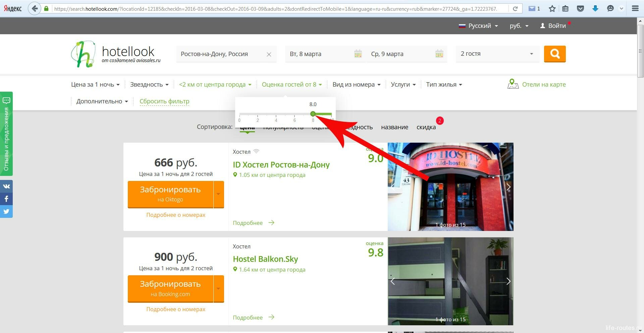Book Hostel Balkon.Sky on Booking.com
The height and width of the screenshot is (333, 644).
[170, 288]
